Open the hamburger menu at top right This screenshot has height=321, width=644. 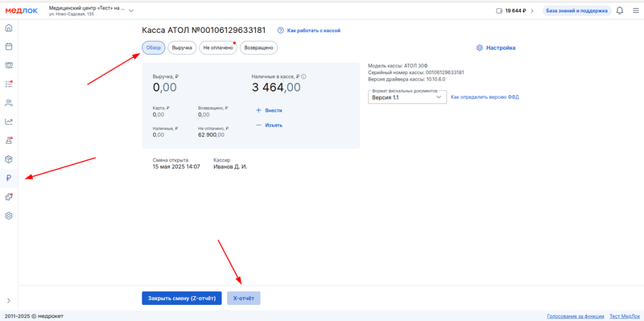pos(635,10)
